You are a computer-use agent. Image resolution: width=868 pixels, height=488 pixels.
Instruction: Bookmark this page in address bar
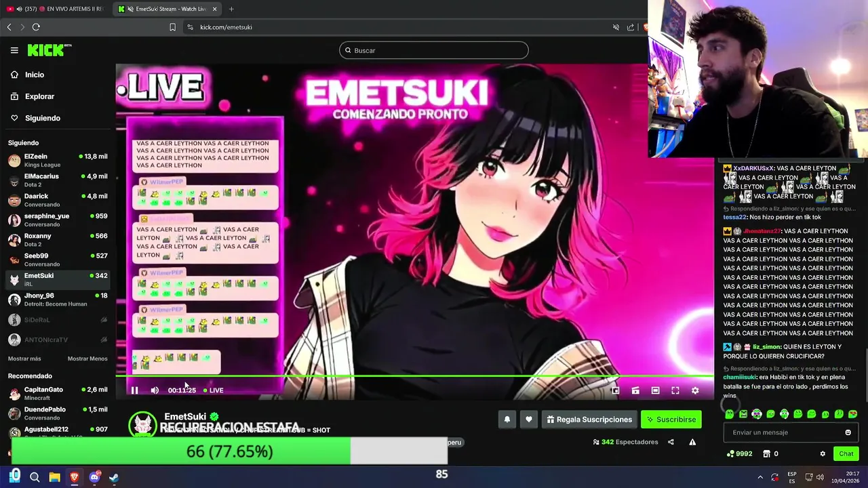172,27
